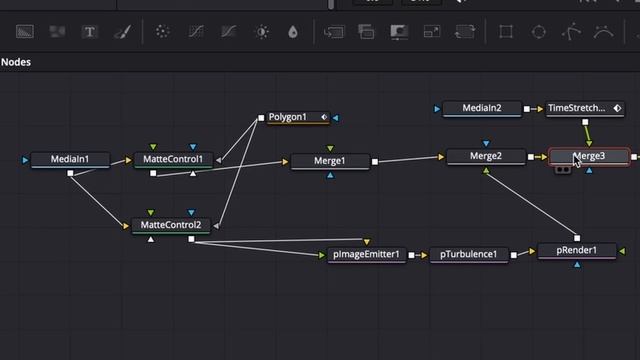Click the viewer dots under Merge3 node
640x360 pixels.
[x=563, y=169]
